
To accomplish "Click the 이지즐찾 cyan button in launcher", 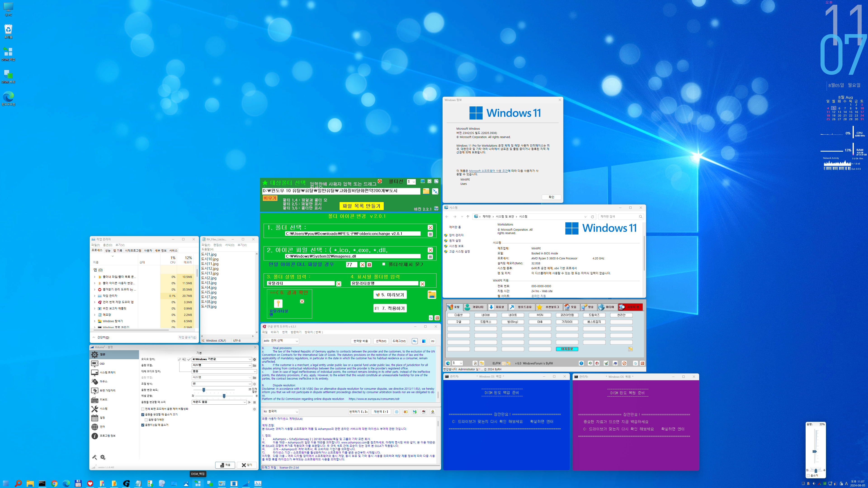I will tap(567, 349).
